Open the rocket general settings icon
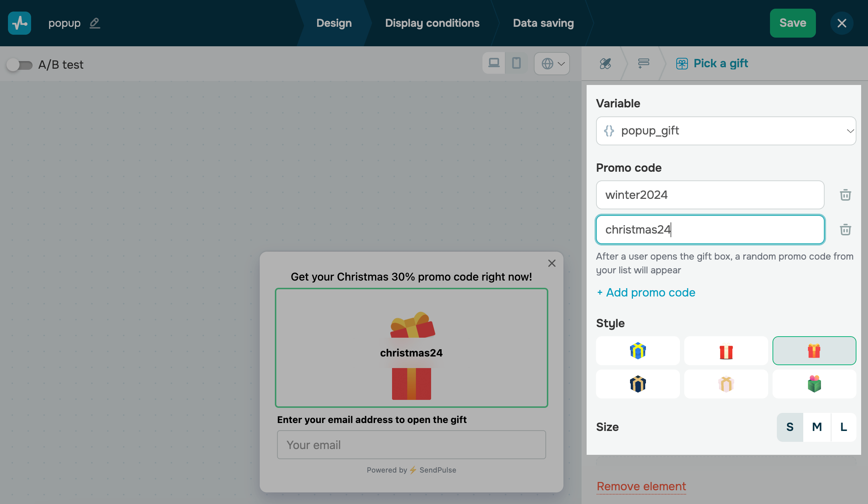The height and width of the screenshot is (504, 868). [x=605, y=64]
